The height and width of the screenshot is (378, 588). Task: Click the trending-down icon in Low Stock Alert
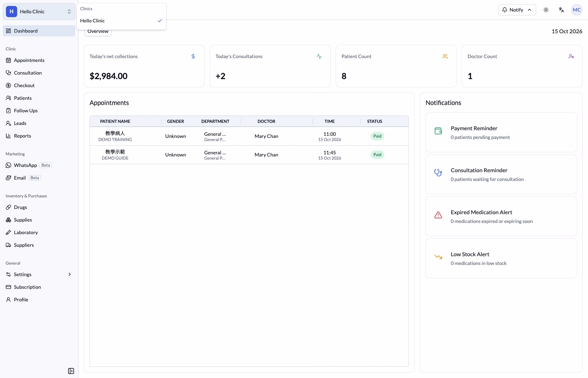pyautogui.click(x=438, y=257)
